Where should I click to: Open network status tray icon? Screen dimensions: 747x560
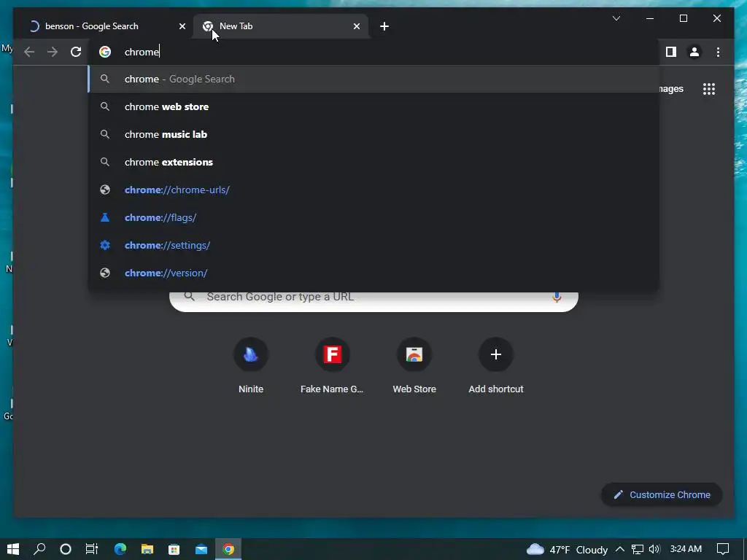coord(638,549)
